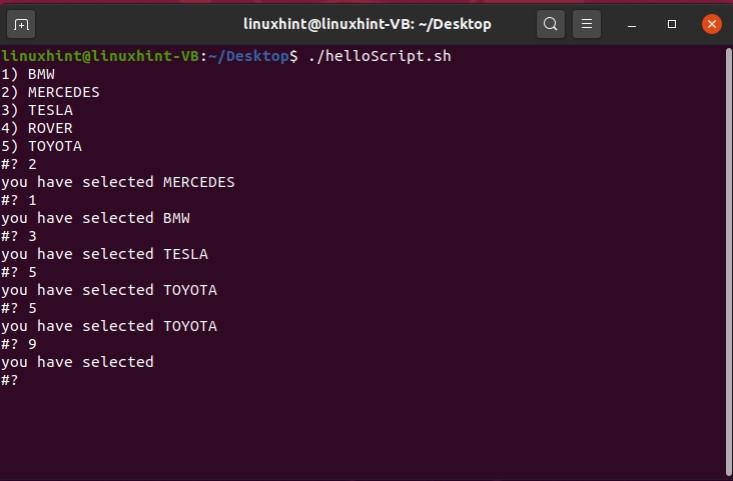Click the last empty "#?" prompt
The image size is (733, 481).
10,380
